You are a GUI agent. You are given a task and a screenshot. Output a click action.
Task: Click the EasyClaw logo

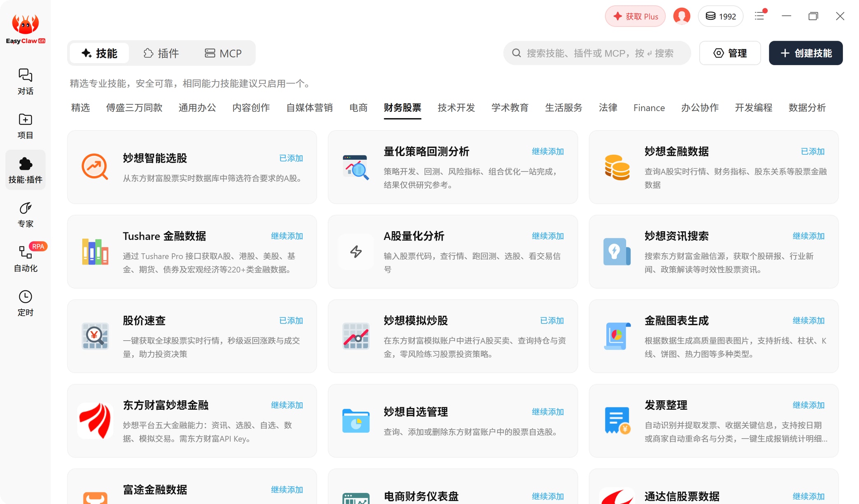[26, 29]
